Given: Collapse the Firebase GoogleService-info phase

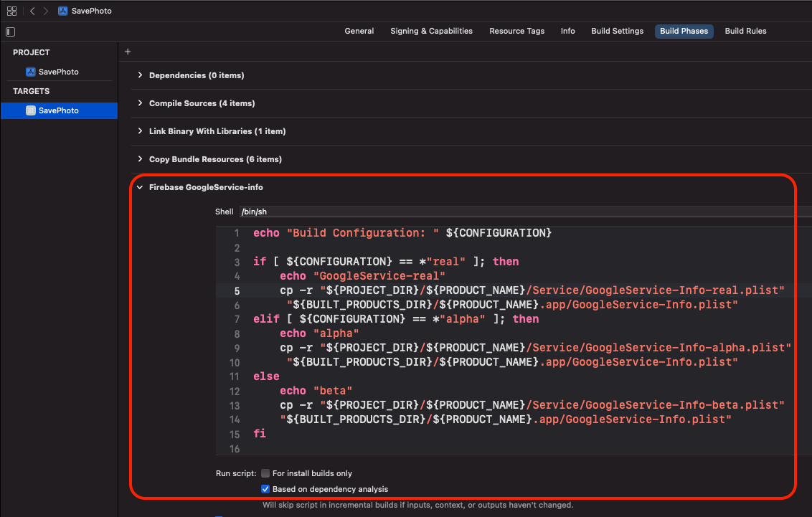Looking at the screenshot, I should click(x=140, y=187).
